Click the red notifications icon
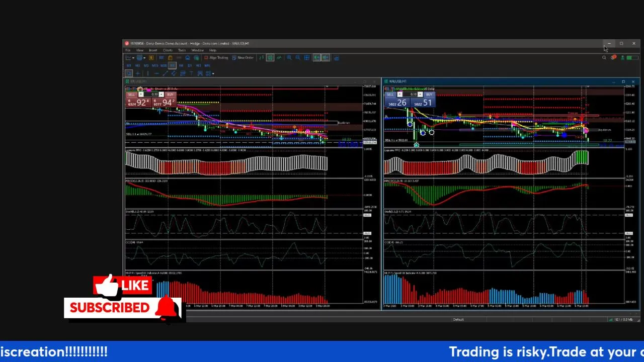The image size is (644, 362). (x=613, y=58)
